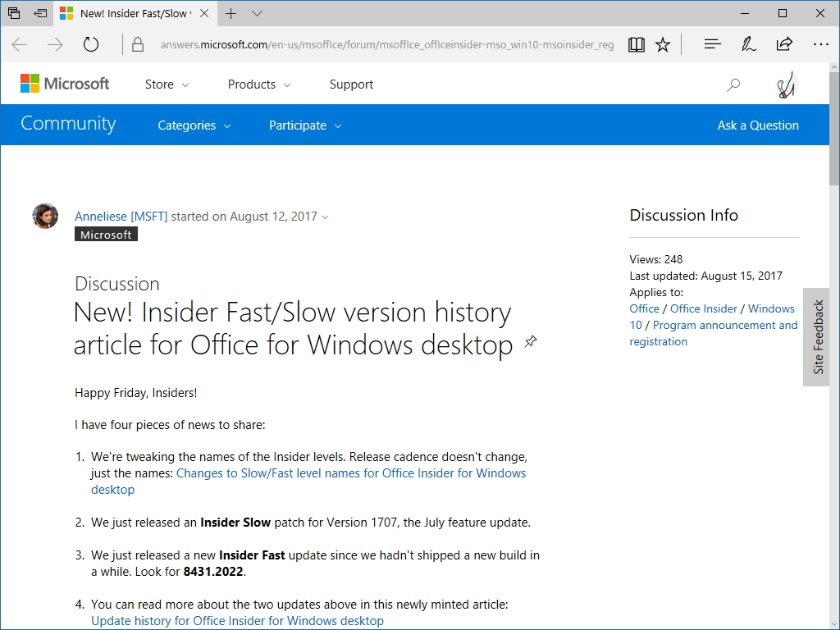The height and width of the screenshot is (630, 840).
Task: Expand the Participate dropdown
Action: (305, 126)
